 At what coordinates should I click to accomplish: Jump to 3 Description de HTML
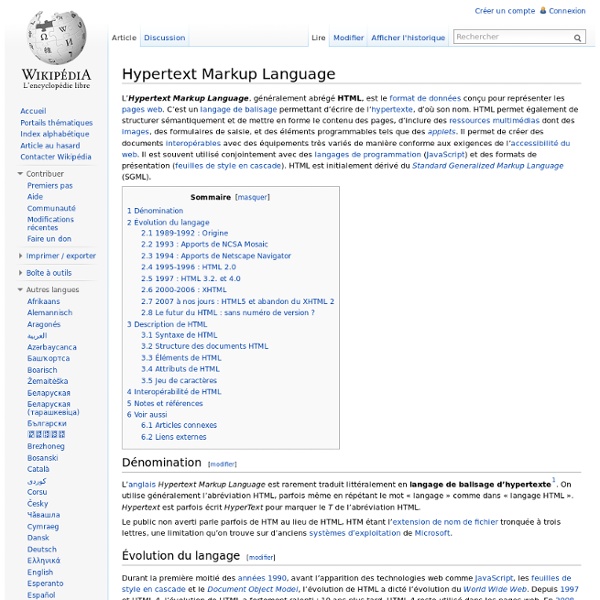pos(167,324)
